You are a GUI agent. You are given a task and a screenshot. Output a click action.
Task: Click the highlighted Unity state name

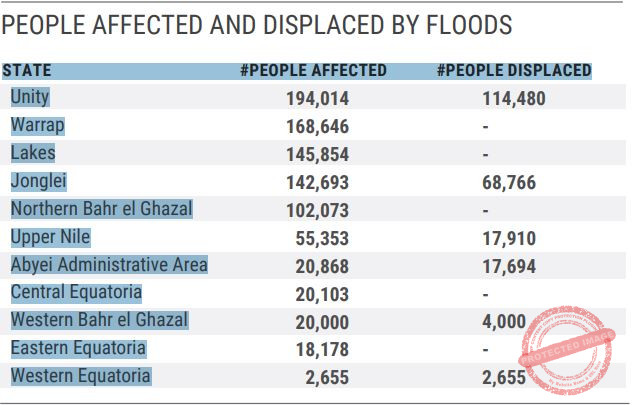30,97
